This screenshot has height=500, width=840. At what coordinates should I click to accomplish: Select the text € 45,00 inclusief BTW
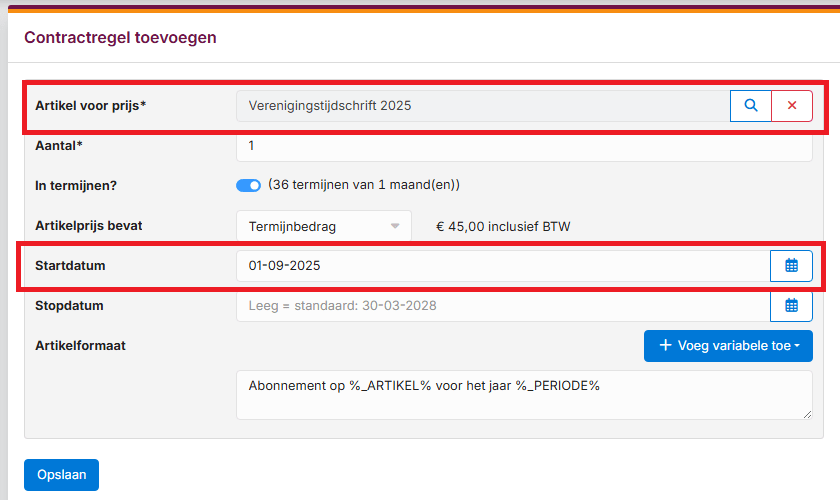503,227
